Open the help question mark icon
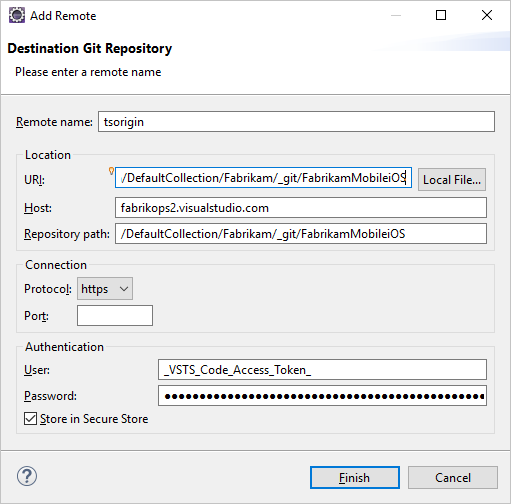The height and width of the screenshot is (504, 511). tap(27, 476)
